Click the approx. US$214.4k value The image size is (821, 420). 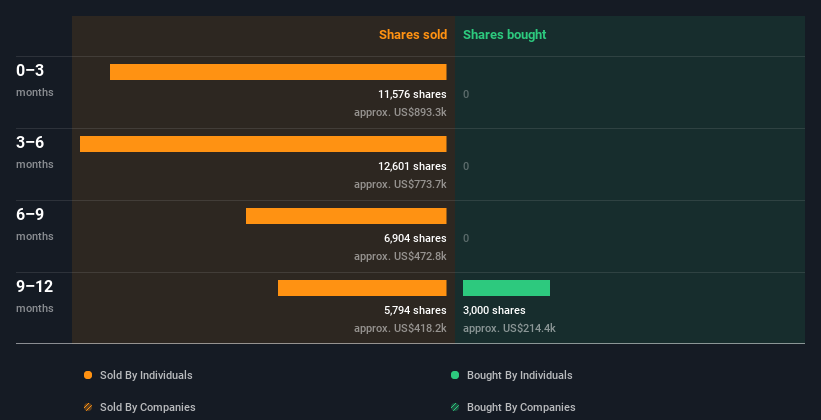point(509,328)
